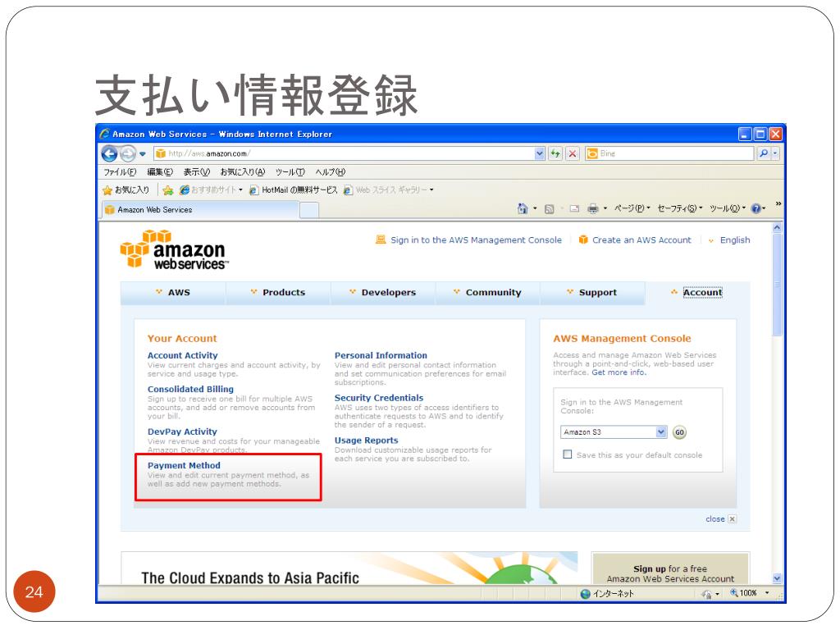Click the amazon web services logo
This screenshot has height=630, width=840.
(x=174, y=249)
